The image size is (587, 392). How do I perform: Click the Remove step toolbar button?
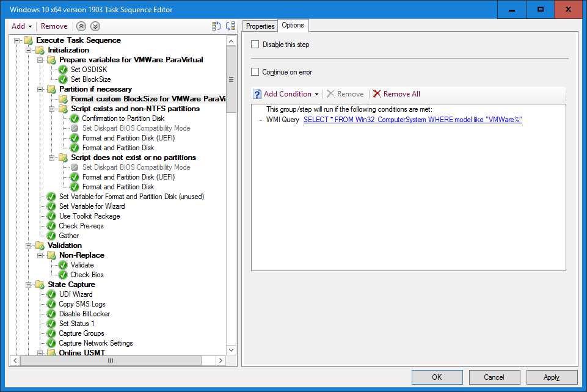(x=54, y=26)
